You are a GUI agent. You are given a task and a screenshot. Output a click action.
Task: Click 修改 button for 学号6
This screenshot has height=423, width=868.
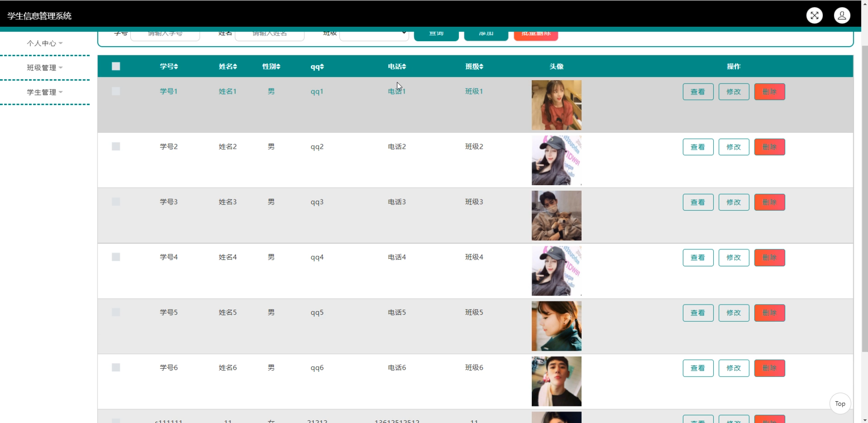click(734, 368)
